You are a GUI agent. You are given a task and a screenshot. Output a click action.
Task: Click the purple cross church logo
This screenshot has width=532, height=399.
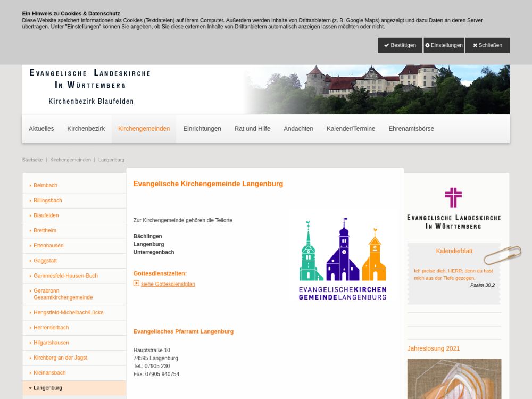pos(453,198)
